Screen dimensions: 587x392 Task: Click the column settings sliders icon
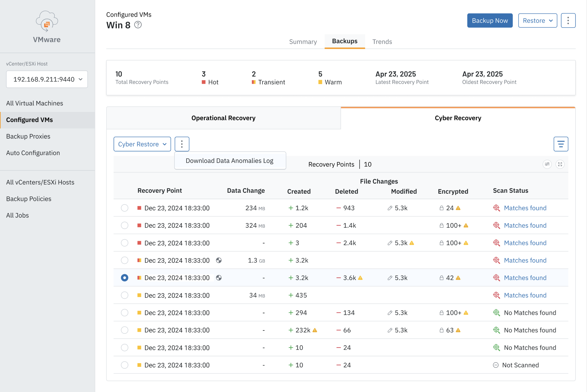tap(547, 164)
